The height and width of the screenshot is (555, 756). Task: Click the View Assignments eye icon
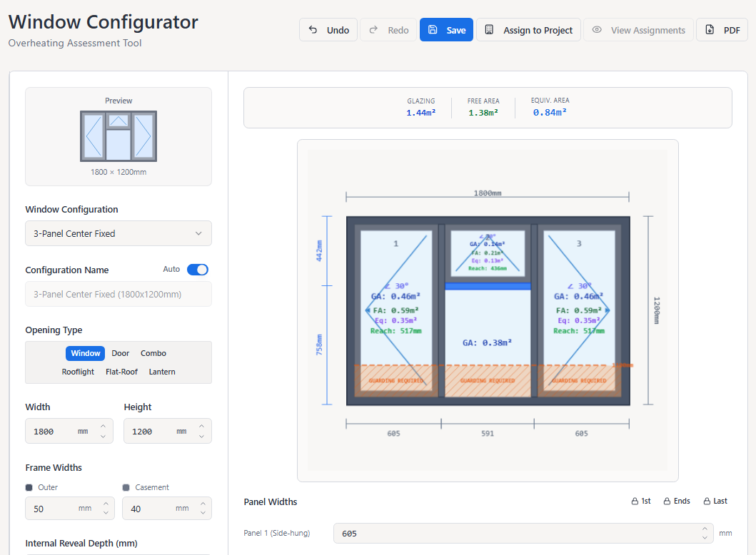coord(597,30)
